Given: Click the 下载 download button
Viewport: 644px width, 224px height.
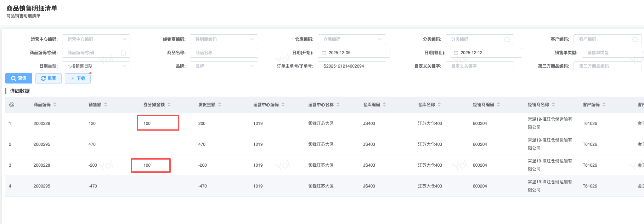Looking at the screenshot, I should click(x=78, y=78).
